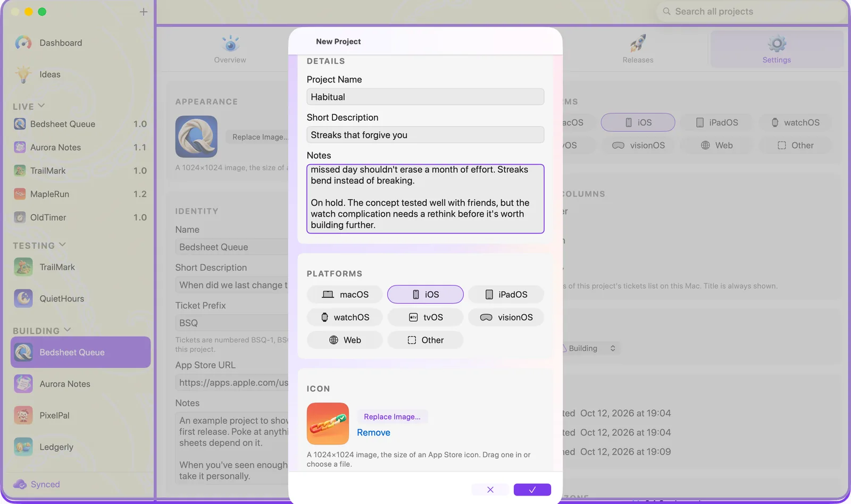This screenshot has width=851, height=504.
Task: Open the Ideas lightbulb icon
Action: pyautogui.click(x=23, y=74)
